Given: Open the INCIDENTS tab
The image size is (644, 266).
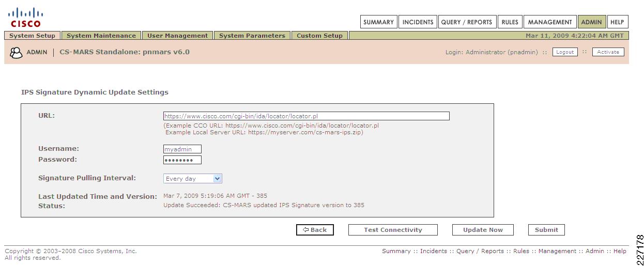Looking at the screenshot, I should tap(418, 22).
